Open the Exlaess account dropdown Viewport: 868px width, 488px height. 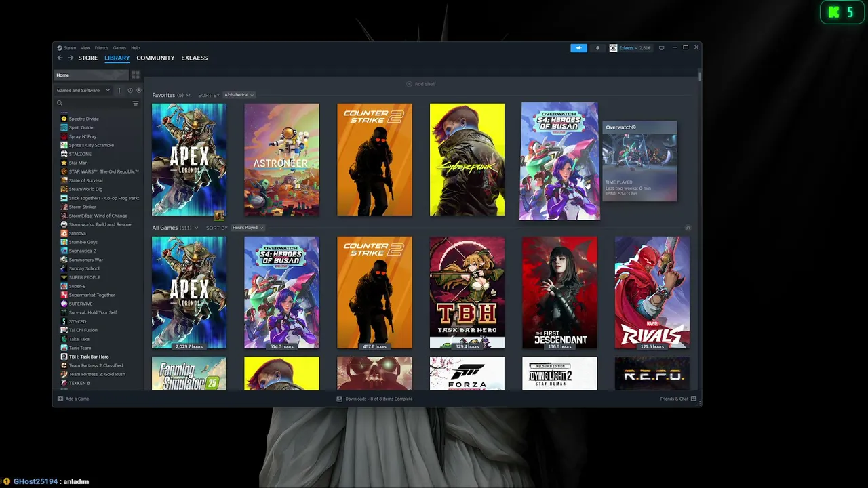(630, 48)
